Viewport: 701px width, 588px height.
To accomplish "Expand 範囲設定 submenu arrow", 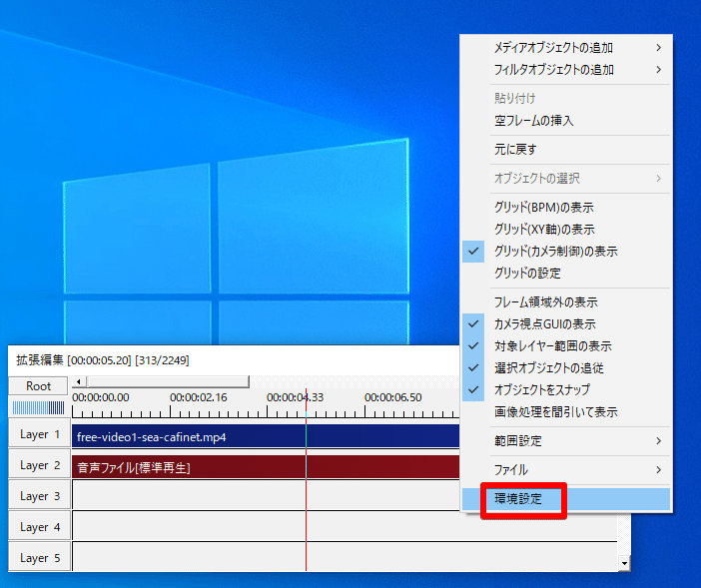I will tap(658, 441).
